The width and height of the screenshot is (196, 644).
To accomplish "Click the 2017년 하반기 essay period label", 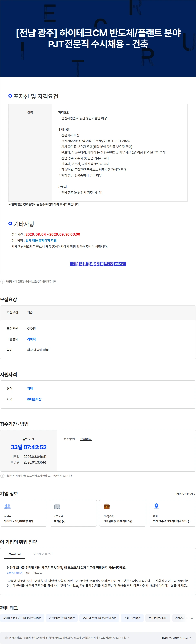I will point(15,573).
